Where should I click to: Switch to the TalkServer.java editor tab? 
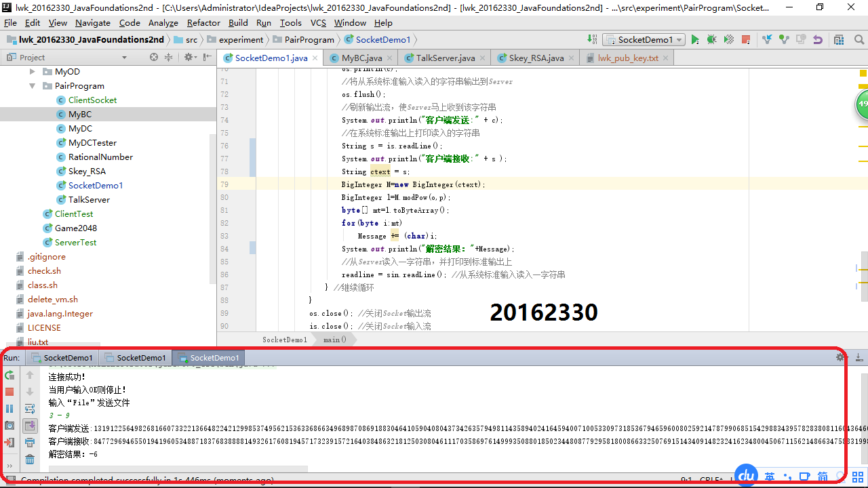pyautogui.click(x=446, y=58)
